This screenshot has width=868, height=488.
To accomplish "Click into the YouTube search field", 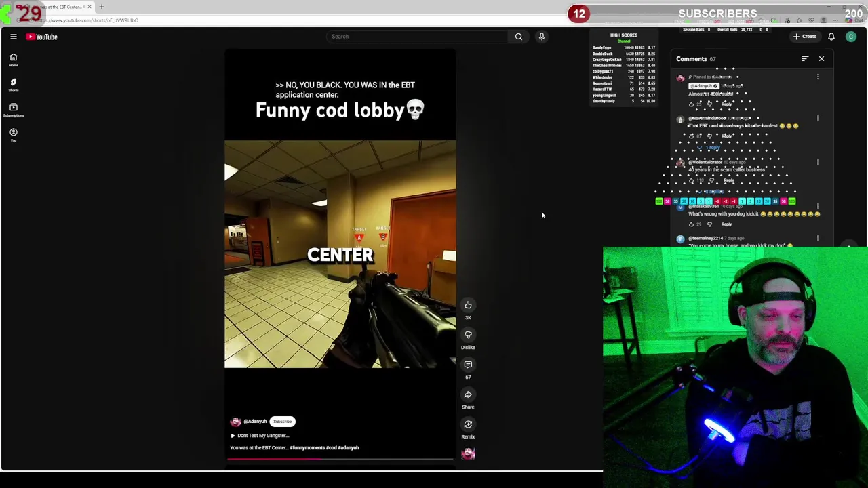I will coord(416,37).
